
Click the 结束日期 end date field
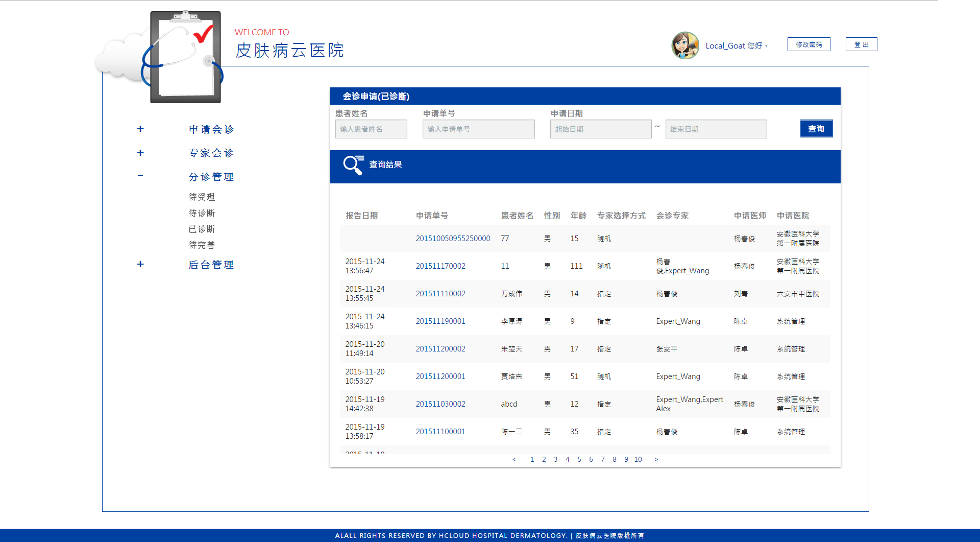(x=716, y=129)
